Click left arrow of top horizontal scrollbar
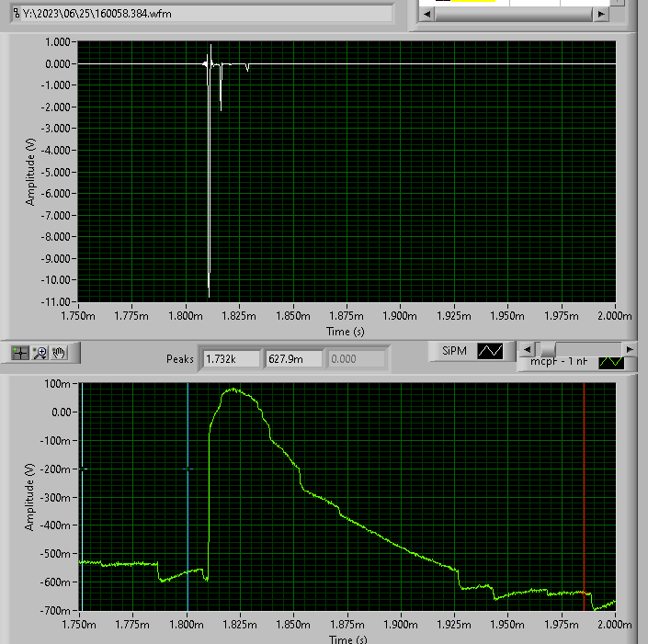The width and height of the screenshot is (648, 644). (426, 14)
